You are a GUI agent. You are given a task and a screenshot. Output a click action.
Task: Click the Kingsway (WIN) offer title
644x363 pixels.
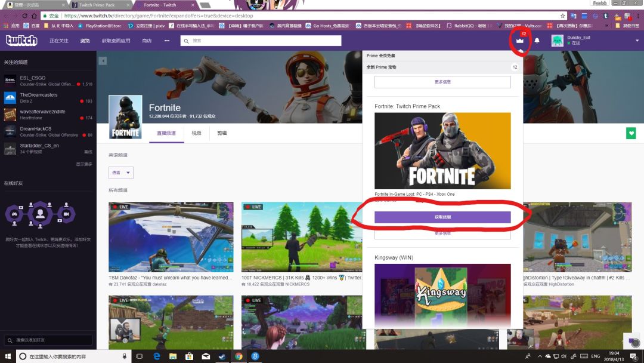point(394,257)
